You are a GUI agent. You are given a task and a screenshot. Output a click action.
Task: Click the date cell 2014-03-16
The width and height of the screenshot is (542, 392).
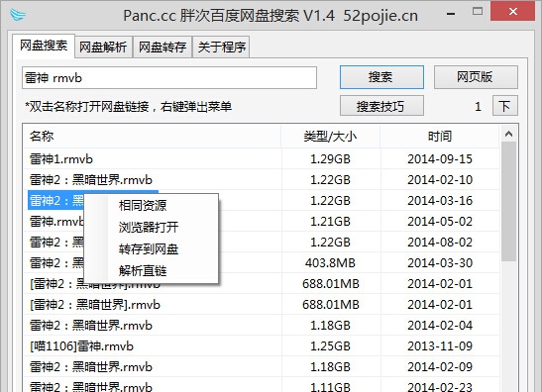pos(440,201)
